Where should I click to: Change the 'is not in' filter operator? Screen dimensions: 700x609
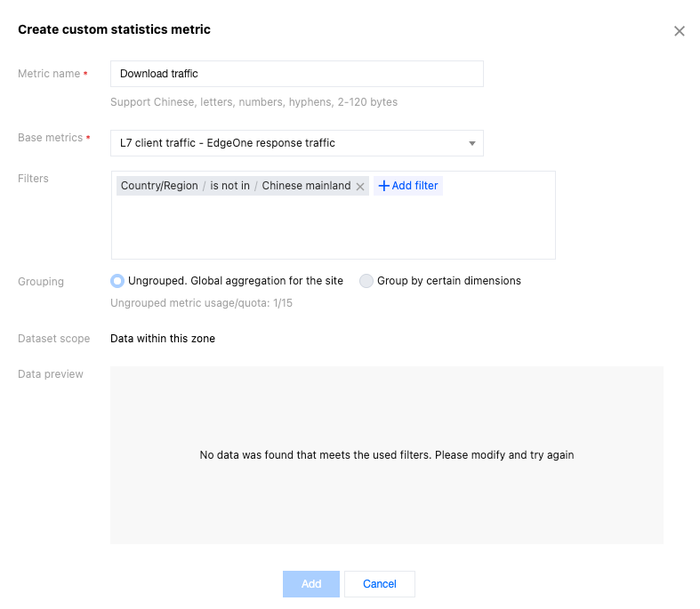[x=229, y=186]
